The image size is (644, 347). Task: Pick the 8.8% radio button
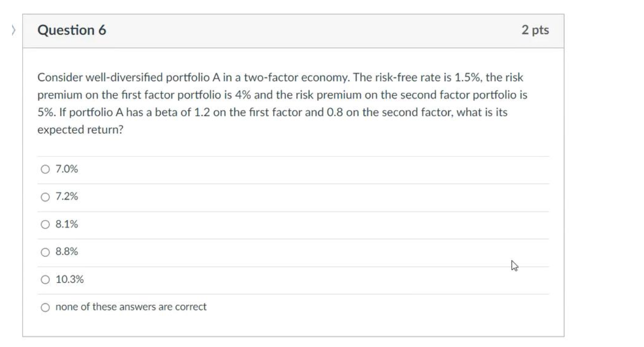(45, 252)
